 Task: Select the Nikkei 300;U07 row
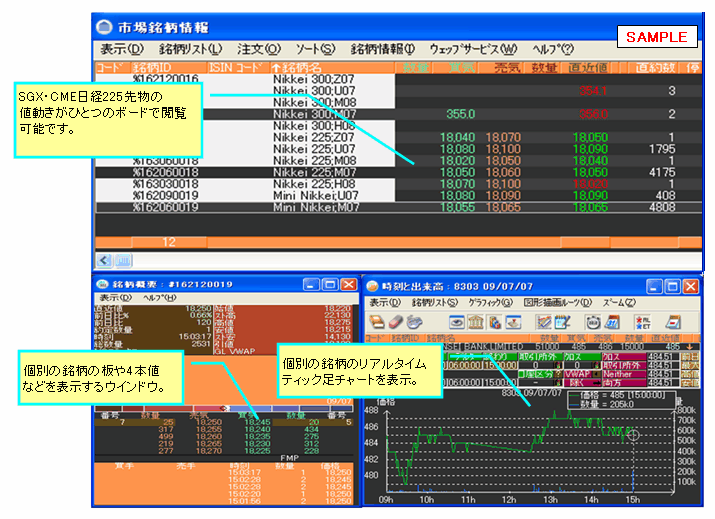[398, 91]
